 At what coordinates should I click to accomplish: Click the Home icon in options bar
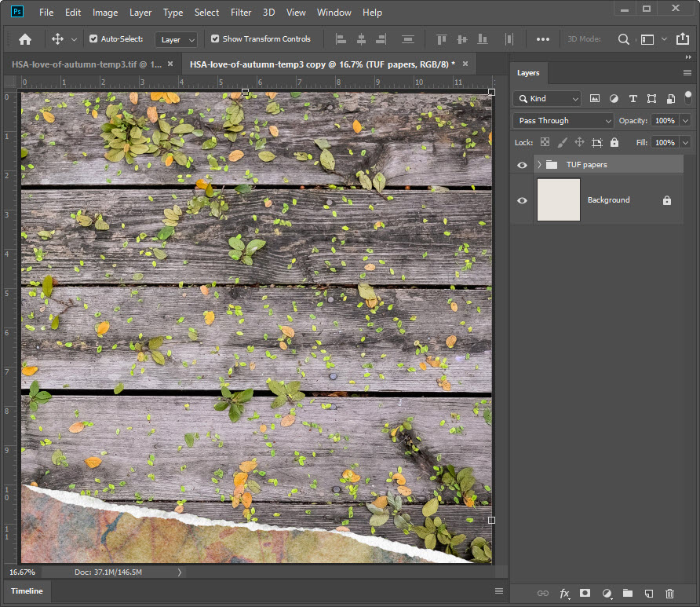25,39
